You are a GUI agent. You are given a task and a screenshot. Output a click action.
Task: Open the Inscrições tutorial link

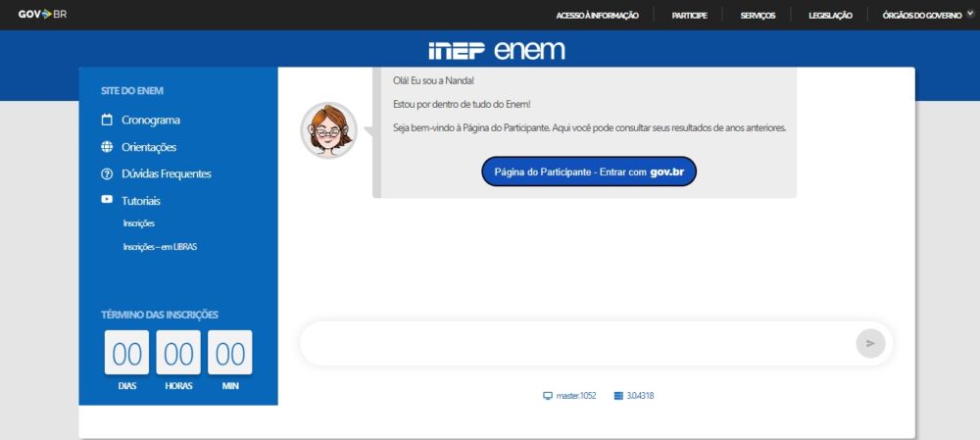point(139,223)
